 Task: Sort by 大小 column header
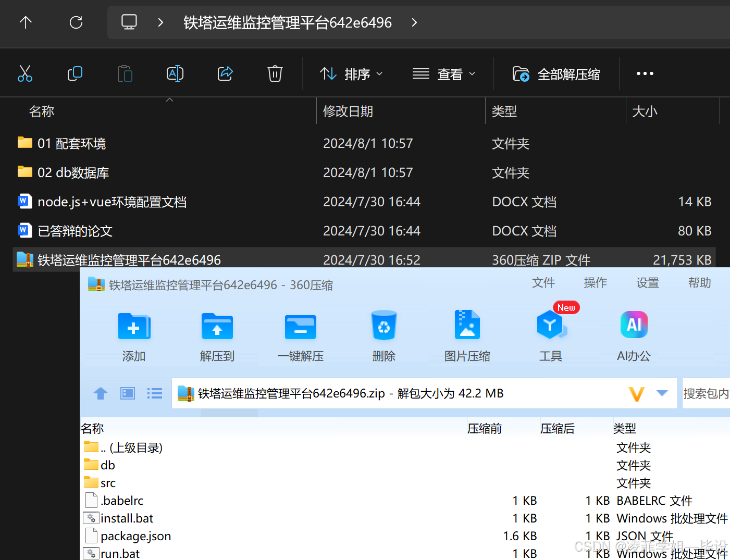click(x=645, y=111)
